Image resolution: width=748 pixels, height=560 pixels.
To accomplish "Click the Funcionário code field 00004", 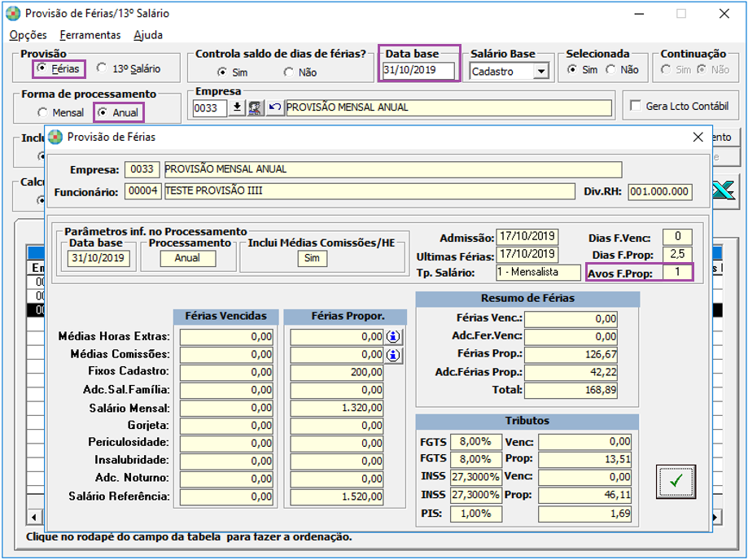I will 143,191.
